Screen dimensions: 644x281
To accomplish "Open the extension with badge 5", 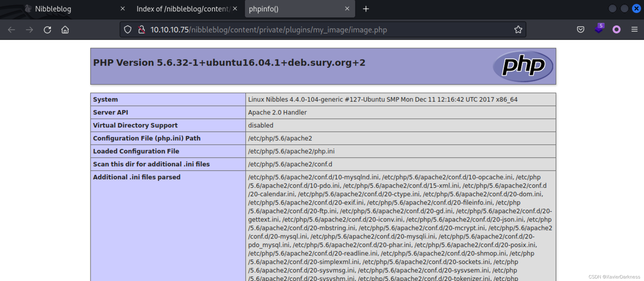I will [x=599, y=28].
